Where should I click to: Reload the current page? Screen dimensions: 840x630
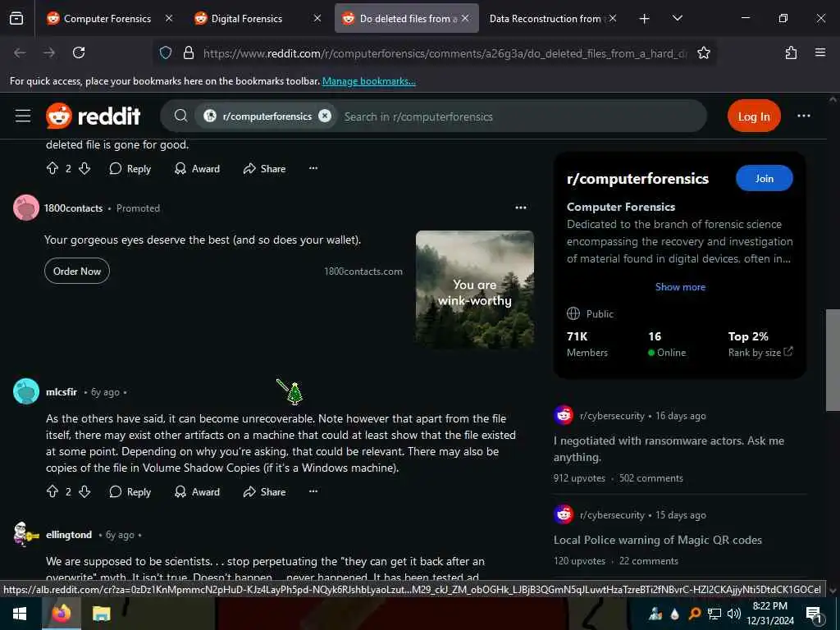(79, 52)
